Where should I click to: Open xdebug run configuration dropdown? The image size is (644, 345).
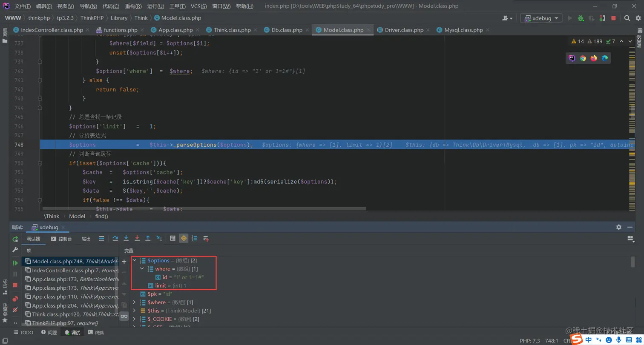pos(541,18)
